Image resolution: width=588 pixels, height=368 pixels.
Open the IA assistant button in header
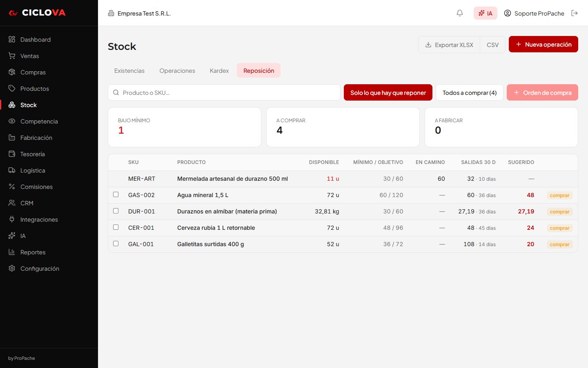point(486,13)
